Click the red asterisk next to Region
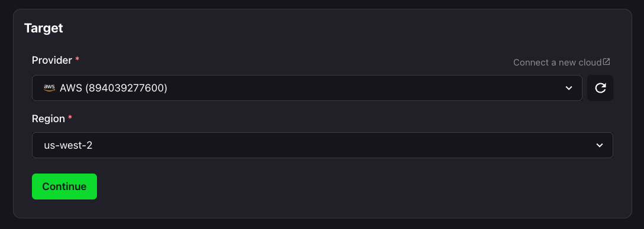Screen dimensions: 644x229 [x=70, y=119]
